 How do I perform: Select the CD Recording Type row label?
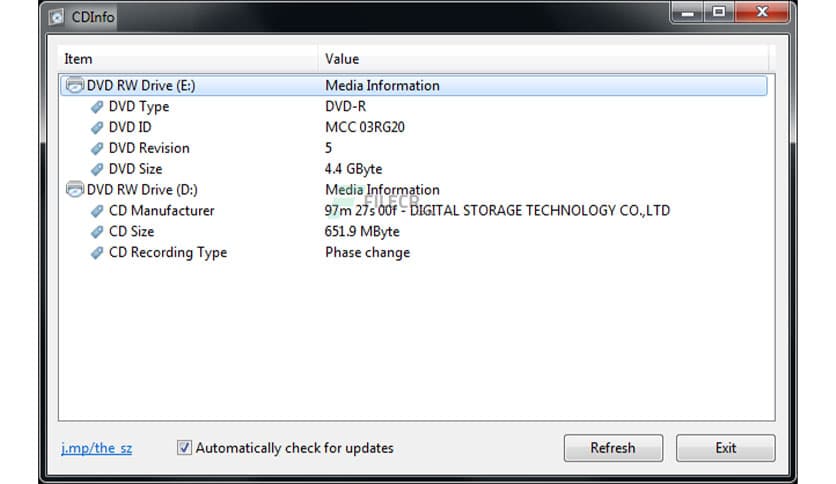(x=168, y=253)
